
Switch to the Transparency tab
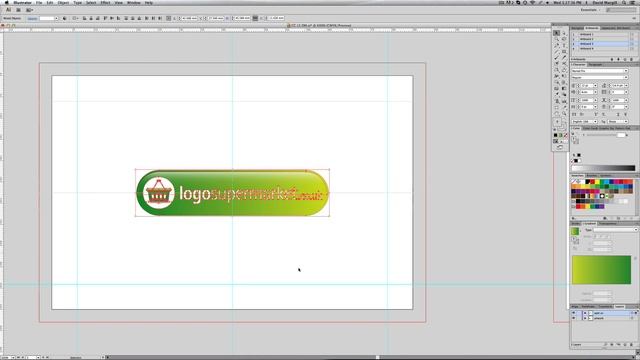pyautogui.click(x=607, y=223)
